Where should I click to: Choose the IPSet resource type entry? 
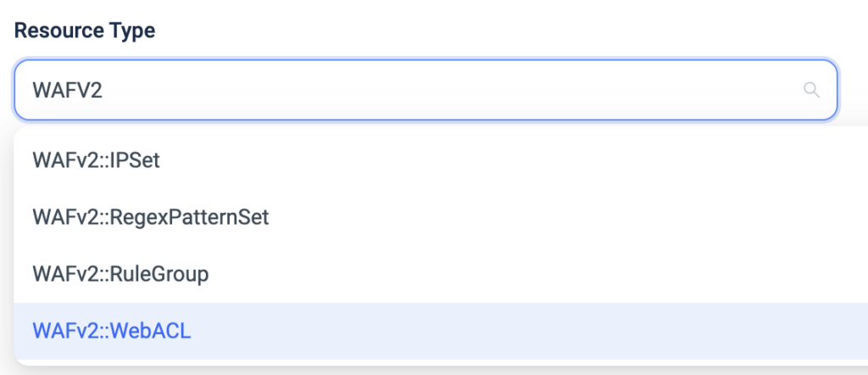(441, 160)
